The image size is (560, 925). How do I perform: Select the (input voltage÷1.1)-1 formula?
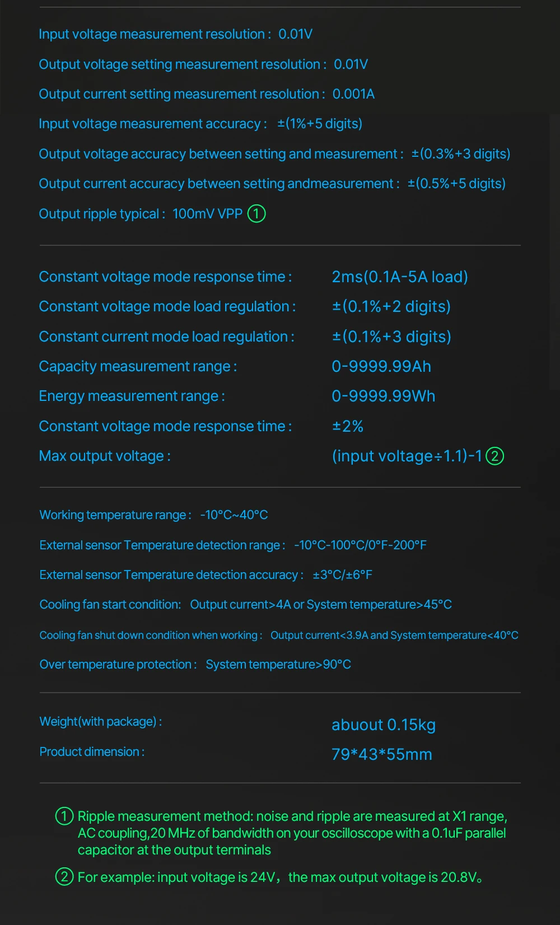click(x=407, y=456)
